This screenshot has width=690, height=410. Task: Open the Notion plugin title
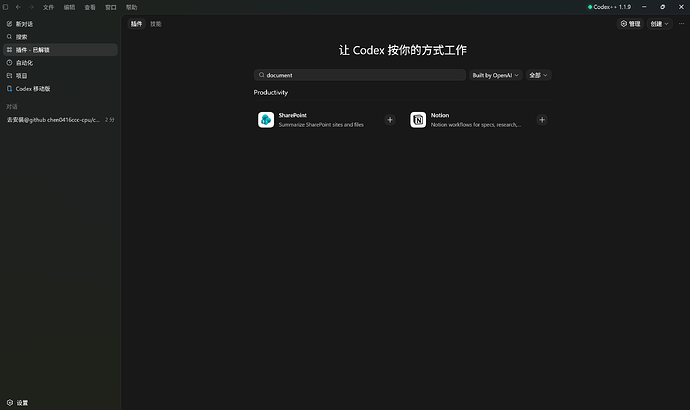point(440,115)
